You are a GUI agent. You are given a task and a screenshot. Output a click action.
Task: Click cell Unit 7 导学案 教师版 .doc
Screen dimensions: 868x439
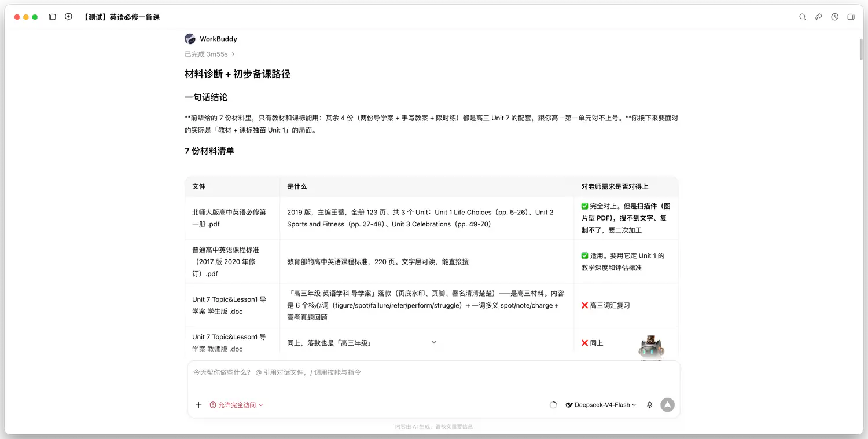pos(232,343)
